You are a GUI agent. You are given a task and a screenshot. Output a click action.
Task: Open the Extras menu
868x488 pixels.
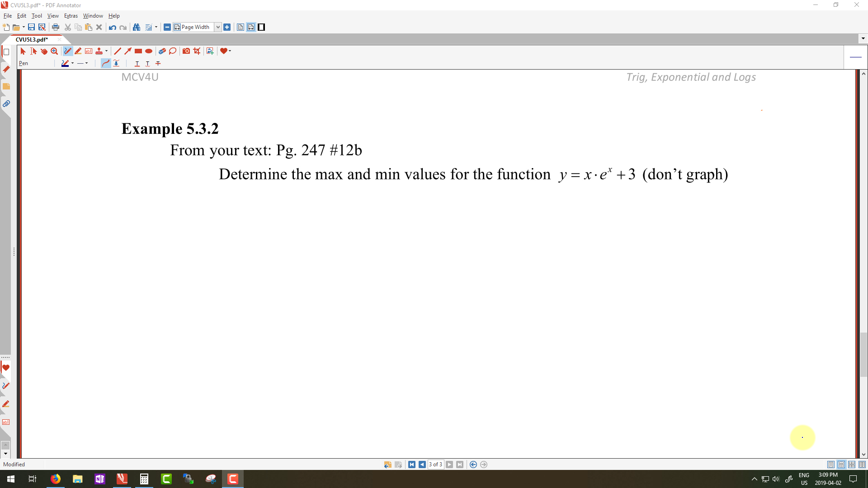71,16
